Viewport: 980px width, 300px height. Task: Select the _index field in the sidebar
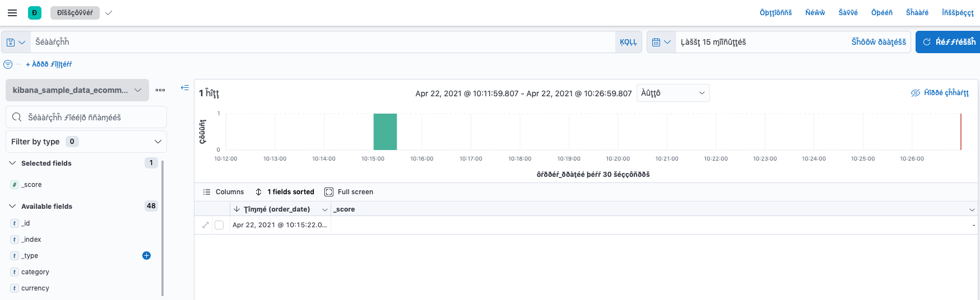[x=31, y=240]
